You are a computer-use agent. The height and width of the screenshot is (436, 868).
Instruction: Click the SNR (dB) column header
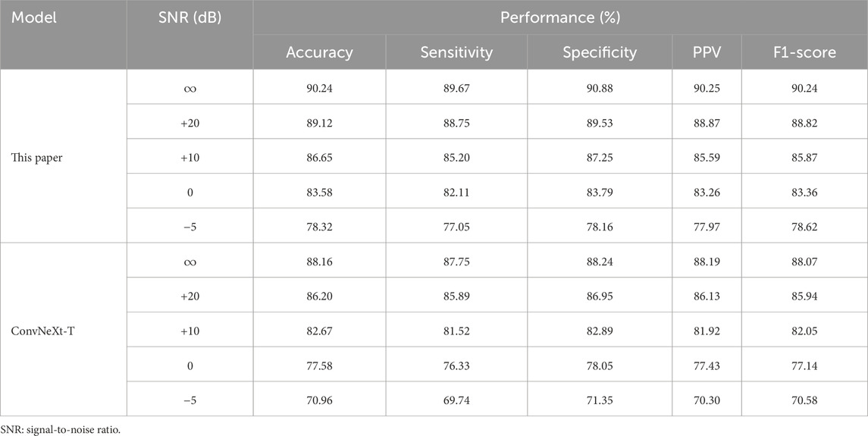click(x=190, y=16)
